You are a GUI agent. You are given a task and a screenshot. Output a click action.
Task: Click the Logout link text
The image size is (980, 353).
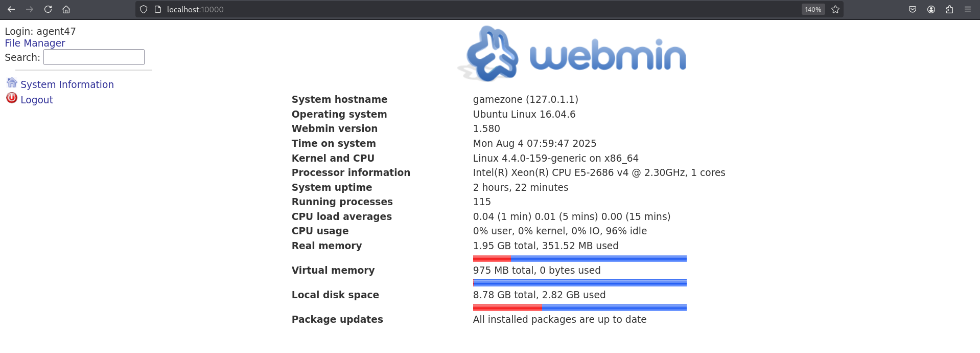37,100
